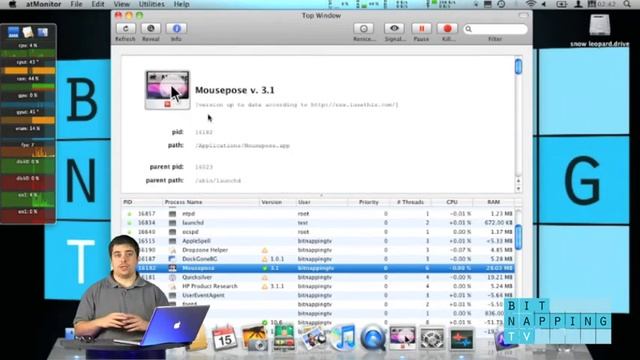Focus the Filter search field
The image size is (640, 360).
(x=496, y=29)
